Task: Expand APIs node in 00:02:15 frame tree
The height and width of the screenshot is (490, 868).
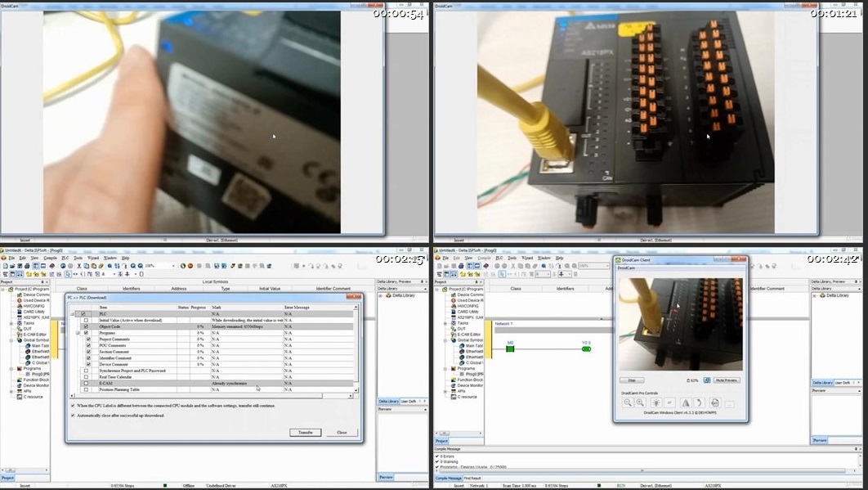Action: [x=11, y=391]
